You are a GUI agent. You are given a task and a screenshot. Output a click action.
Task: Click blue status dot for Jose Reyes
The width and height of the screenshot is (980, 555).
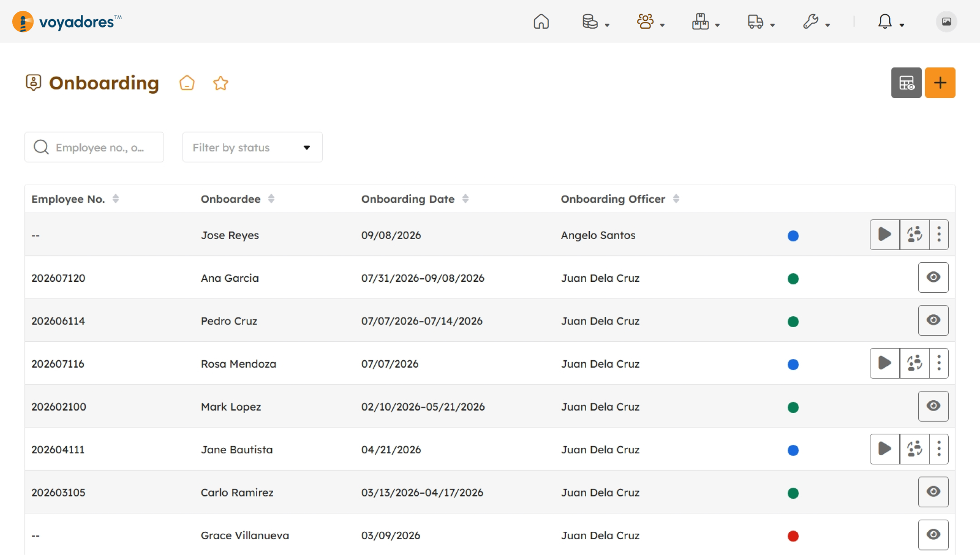[793, 236]
